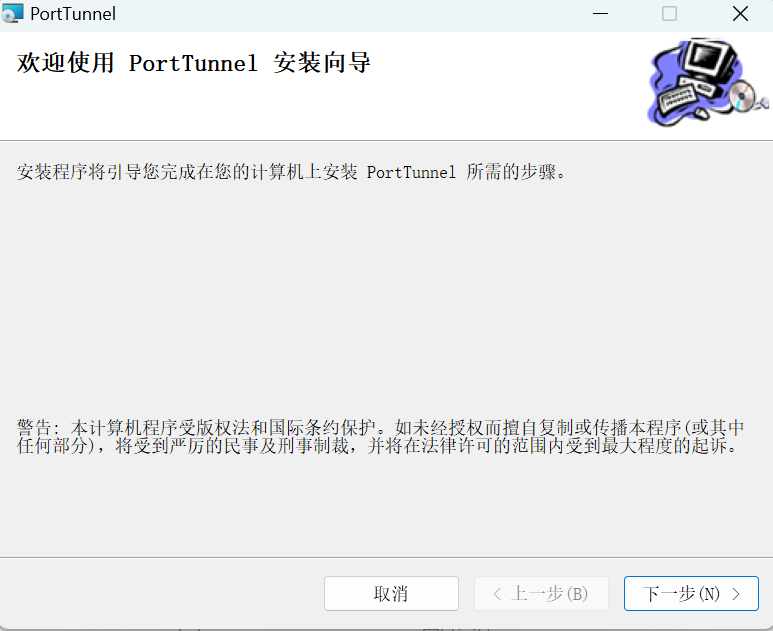Click the right chevron on 下一步(N) button
This screenshot has width=773, height=631.
[736, 594]
